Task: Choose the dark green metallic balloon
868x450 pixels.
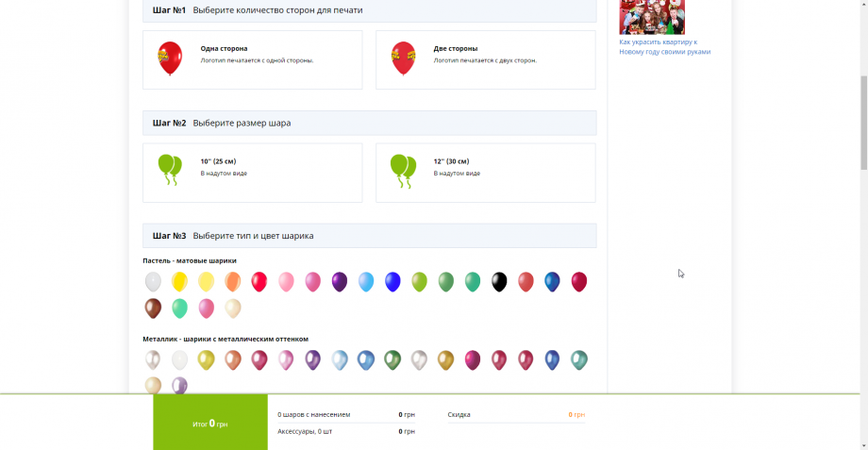Action: 392,359
